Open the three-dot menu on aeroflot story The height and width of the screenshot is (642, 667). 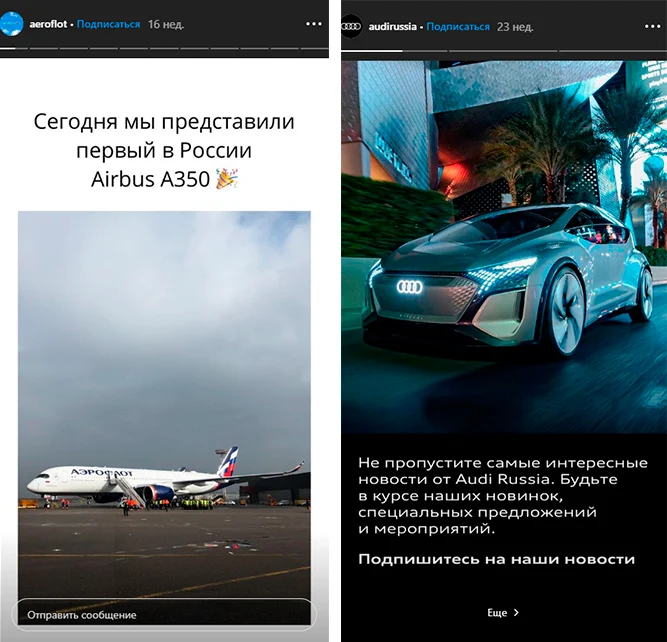point(314,24)
